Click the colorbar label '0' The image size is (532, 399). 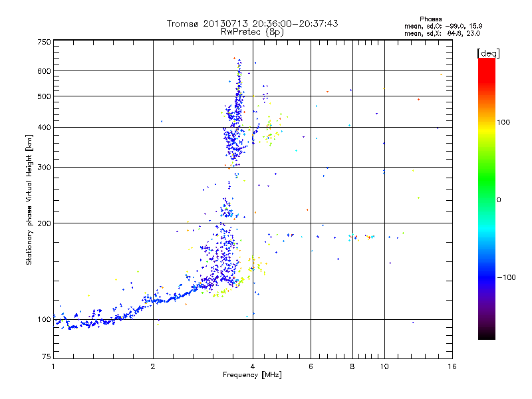[x=499, y=199]
